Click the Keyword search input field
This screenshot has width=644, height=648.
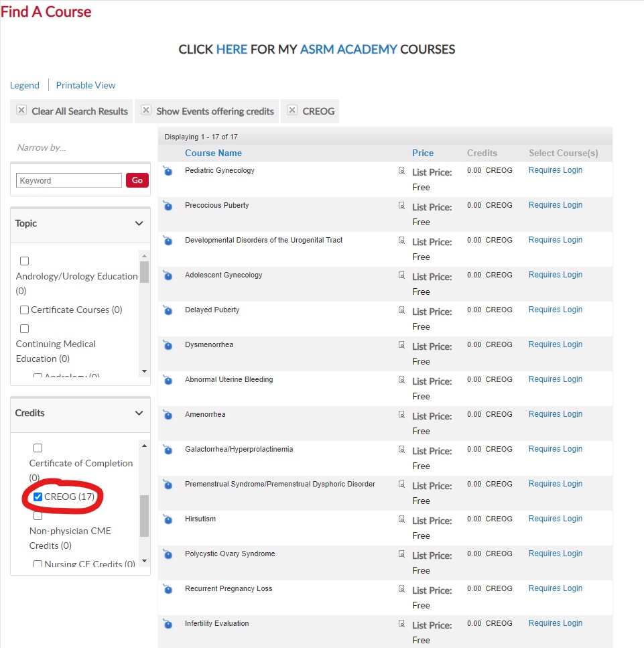[69, 180]
